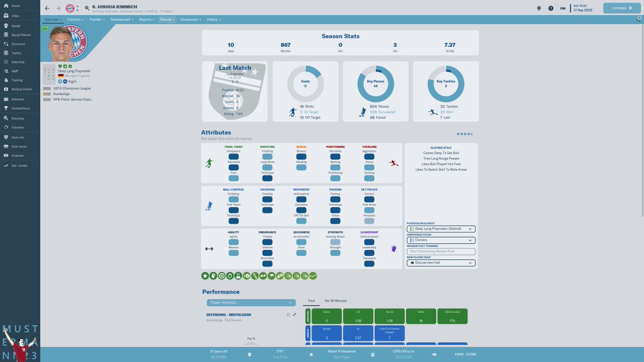Click the search magnifier icon
Screen dimensions: 644x362
[87, 8]
